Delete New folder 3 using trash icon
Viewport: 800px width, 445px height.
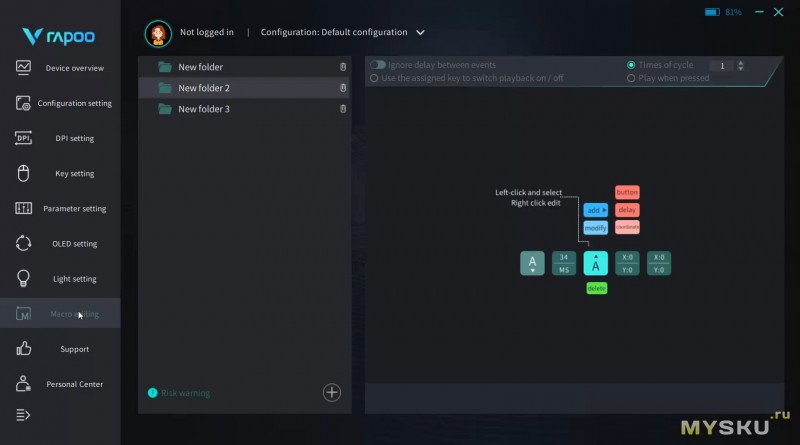coord(342,109)
